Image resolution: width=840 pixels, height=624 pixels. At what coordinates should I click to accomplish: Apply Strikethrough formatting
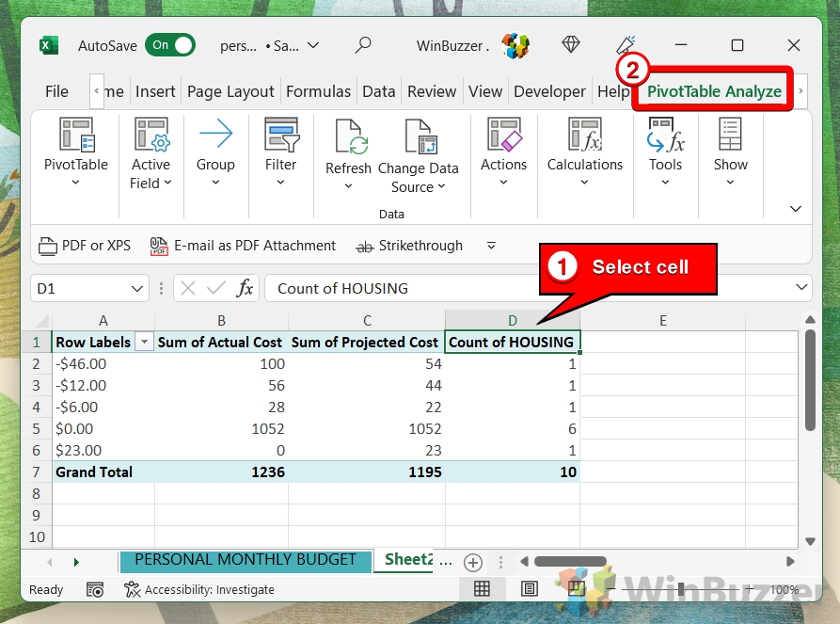pos(409,246)
